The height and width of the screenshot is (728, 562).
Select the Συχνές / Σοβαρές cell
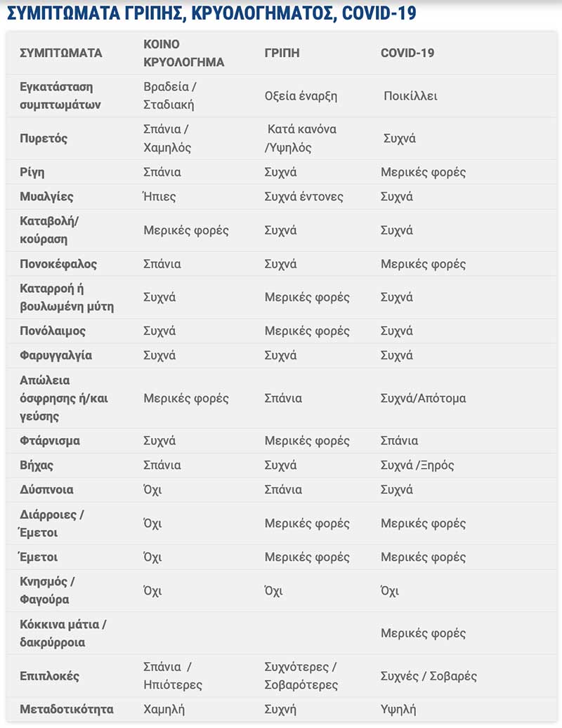429,676
